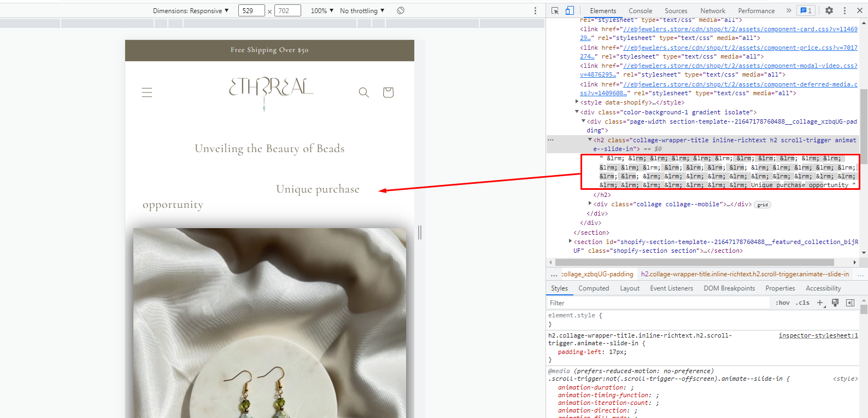868x418 pixels.
Task: Toggle the :hov element state button
Action: (x=782, y=303)
